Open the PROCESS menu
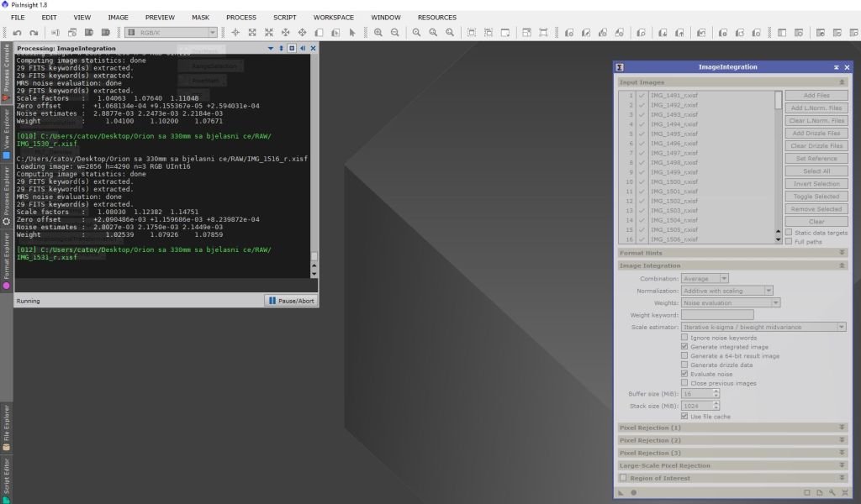The image size is (861, 504). (x=240, y=18)
